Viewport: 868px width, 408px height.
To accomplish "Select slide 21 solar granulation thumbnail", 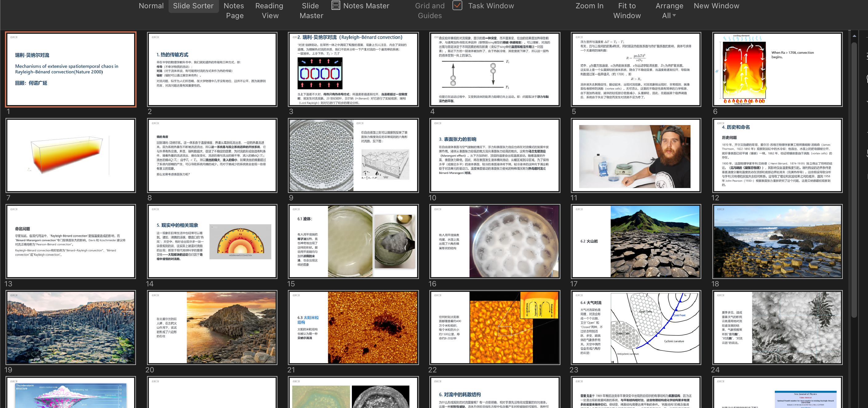I will [x=353, y=328].
